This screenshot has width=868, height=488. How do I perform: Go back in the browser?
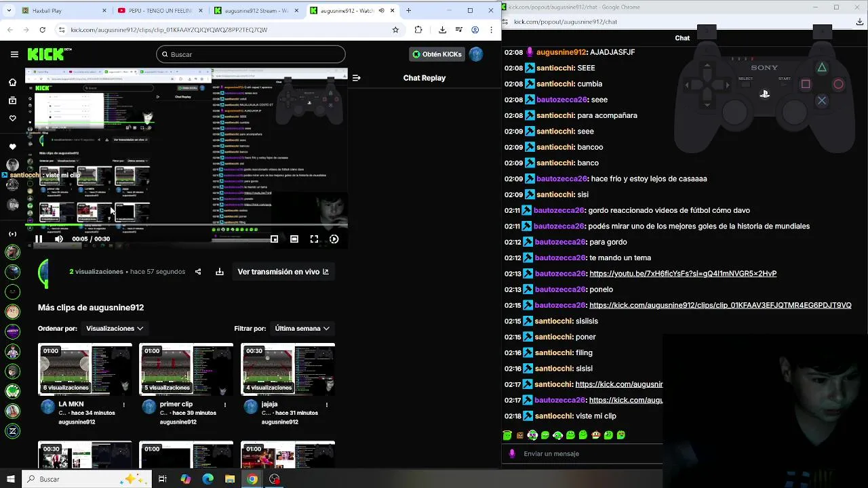9,30
